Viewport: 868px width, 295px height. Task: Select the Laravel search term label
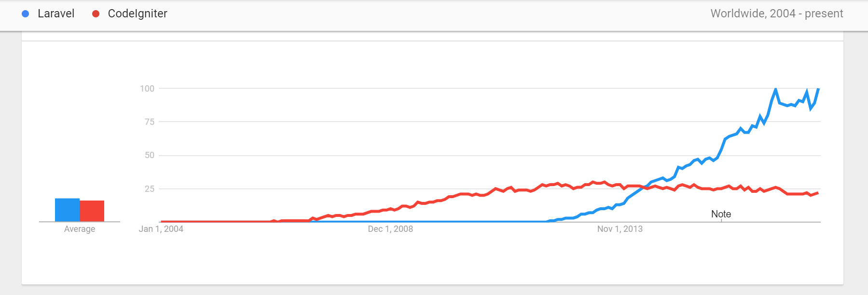56,13
